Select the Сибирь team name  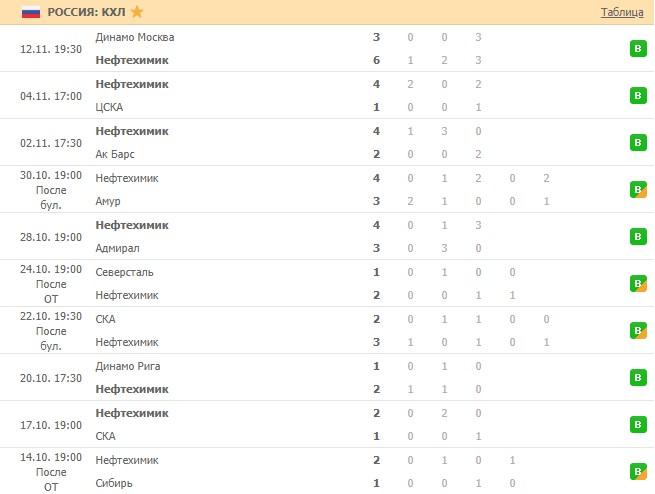coord(115,483)
